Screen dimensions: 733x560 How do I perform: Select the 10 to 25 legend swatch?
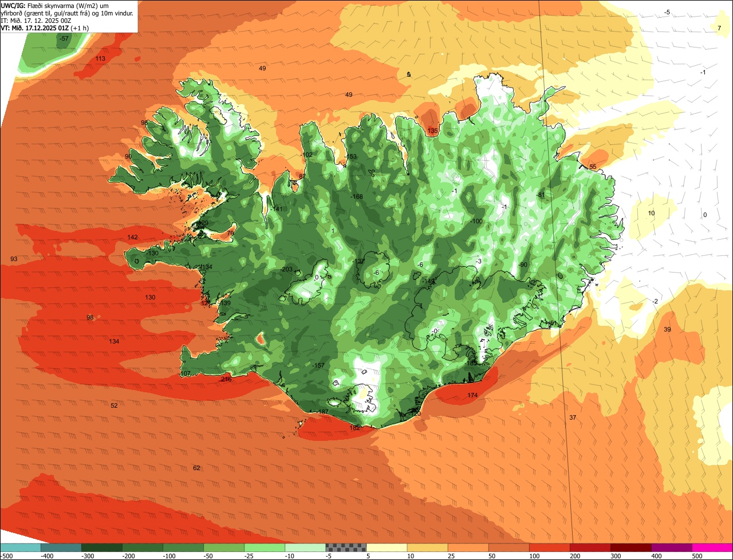pyautogui.click(x=428, y=547)
